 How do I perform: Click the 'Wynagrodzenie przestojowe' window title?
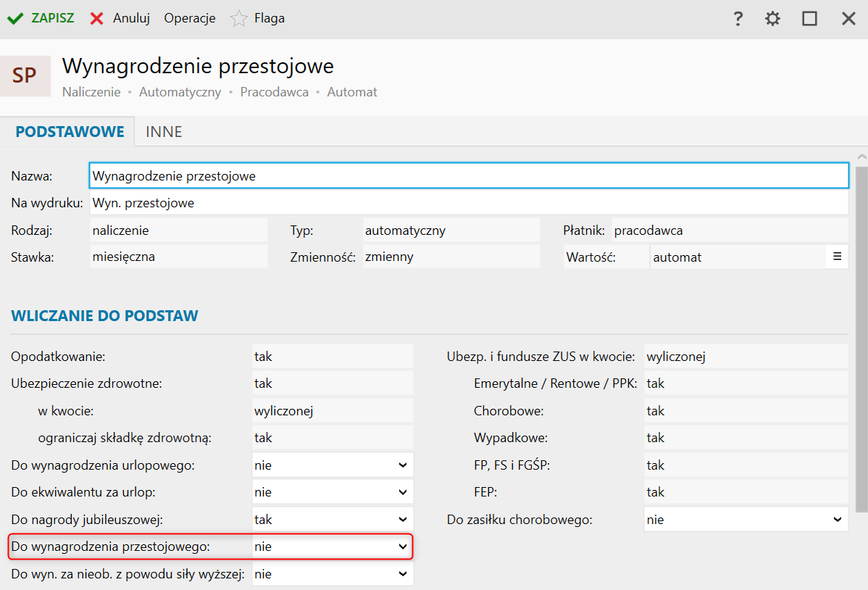click(x=198, y=66)
